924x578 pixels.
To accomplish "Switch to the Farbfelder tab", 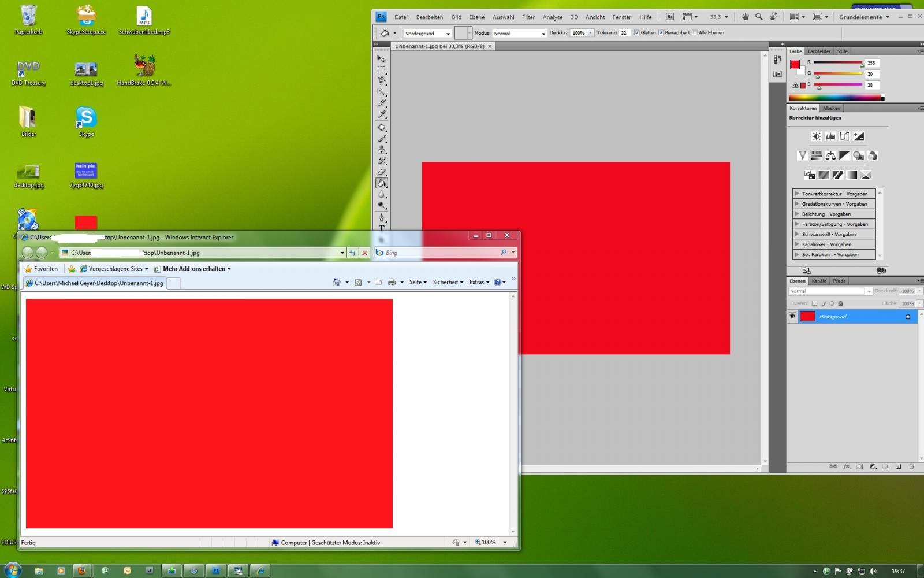I will click(x=819, y=51).
